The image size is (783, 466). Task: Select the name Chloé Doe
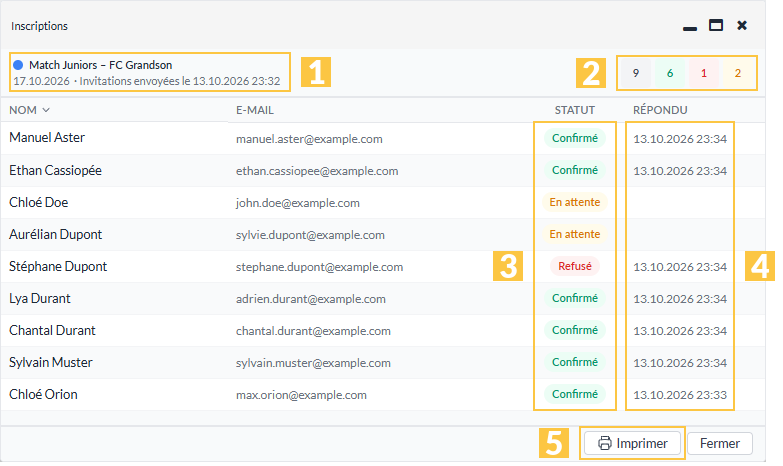[x=38, y=202]
